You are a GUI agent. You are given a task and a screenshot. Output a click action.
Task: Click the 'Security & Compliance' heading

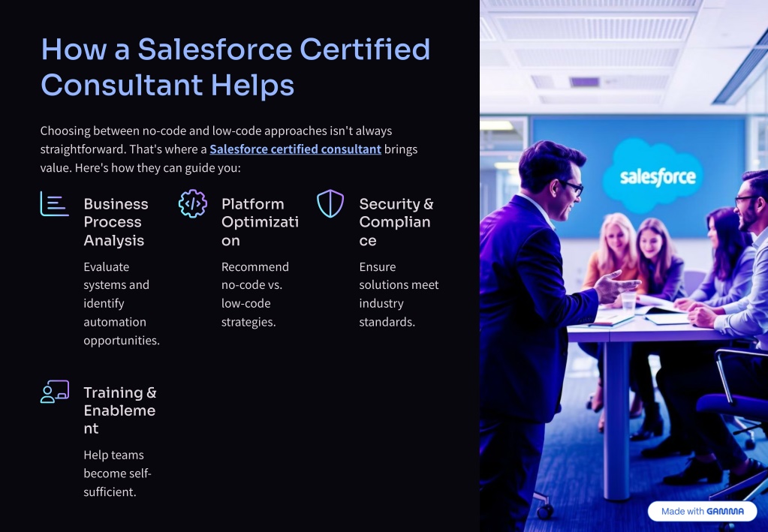click(x=396, y=222)
